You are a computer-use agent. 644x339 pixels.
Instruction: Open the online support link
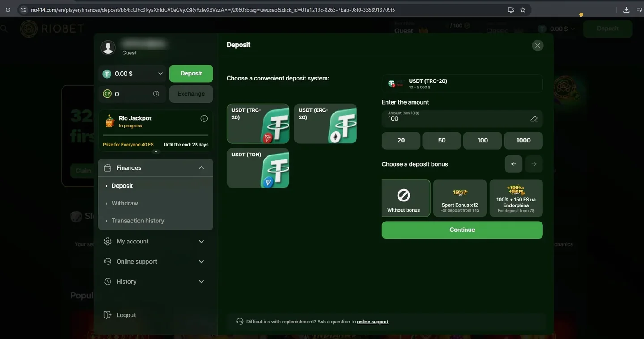pos(373,322)
